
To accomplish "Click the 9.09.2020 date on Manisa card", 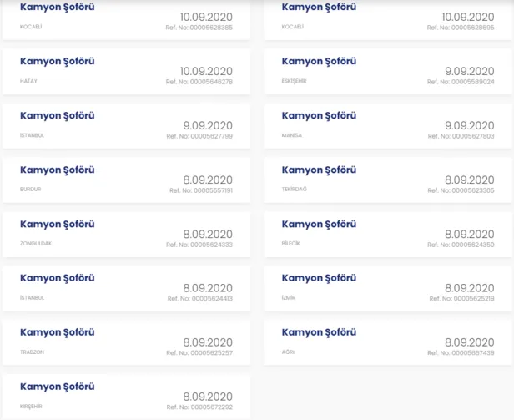I will click(x=469, y=126).
